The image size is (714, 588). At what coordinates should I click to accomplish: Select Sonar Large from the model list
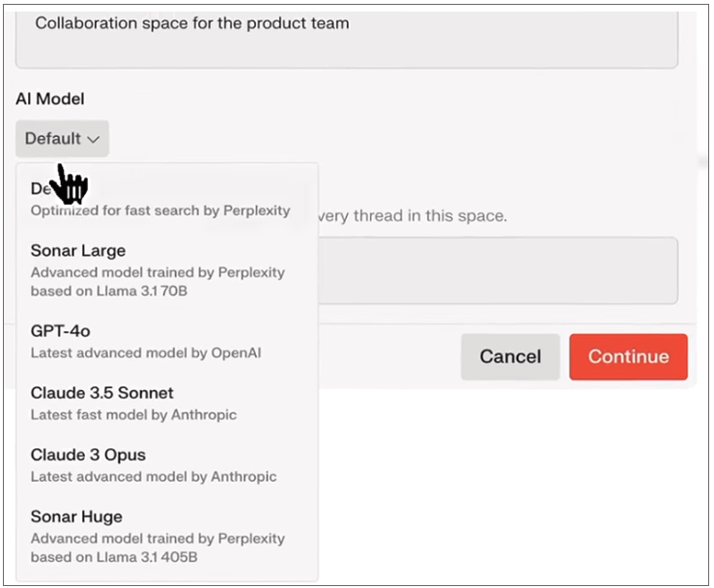pyautogui.click(x=78, y=251)
